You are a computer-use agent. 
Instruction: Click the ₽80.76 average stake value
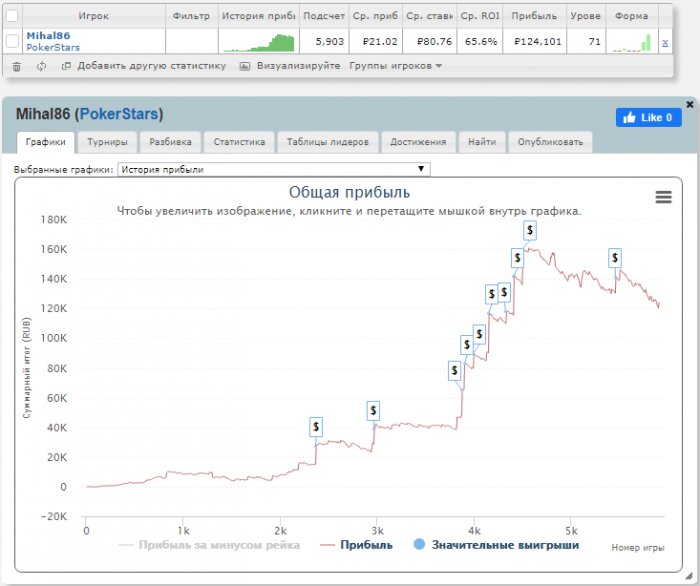[434, 42]
